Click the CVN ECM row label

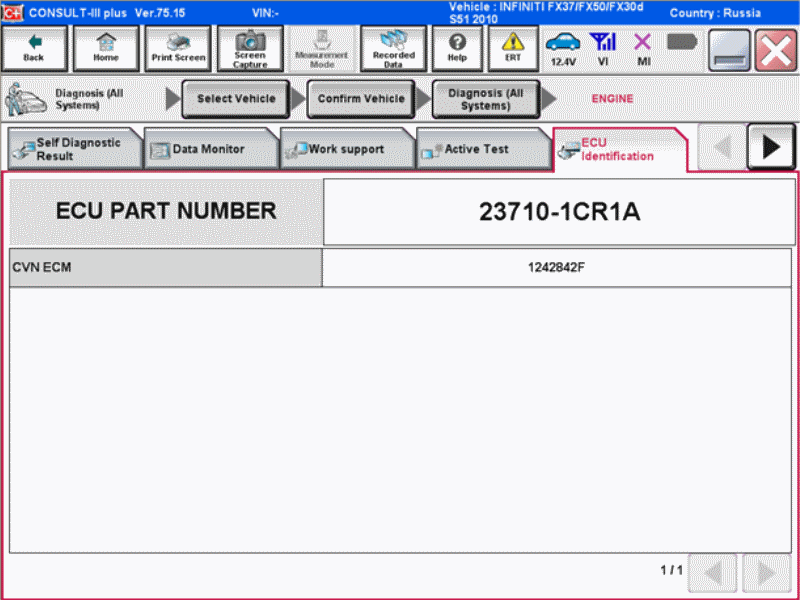point(166,267)
